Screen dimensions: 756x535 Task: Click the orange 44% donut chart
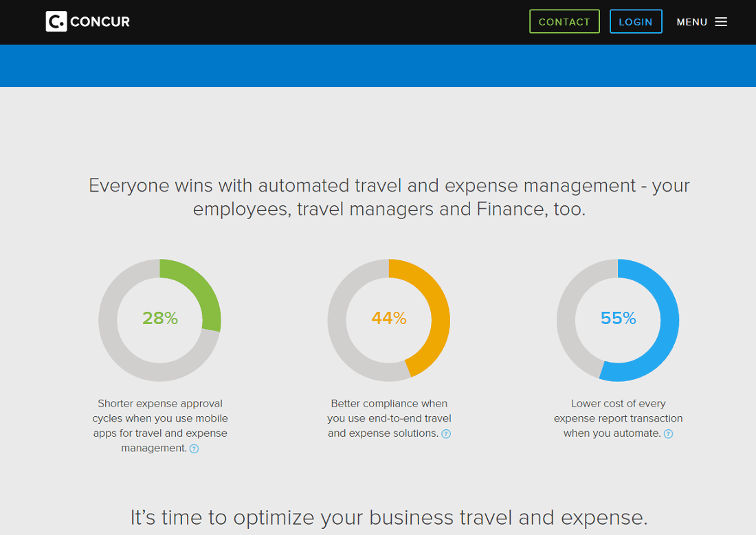pyautogui.click(x=389, y=319)
